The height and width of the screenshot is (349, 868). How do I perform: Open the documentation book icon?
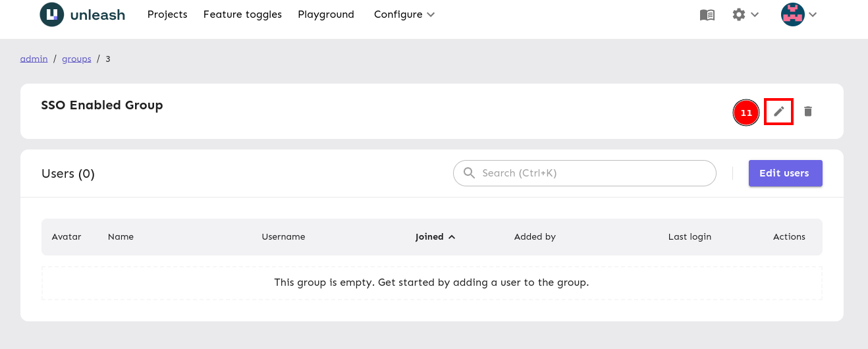(x=707, y=14)
